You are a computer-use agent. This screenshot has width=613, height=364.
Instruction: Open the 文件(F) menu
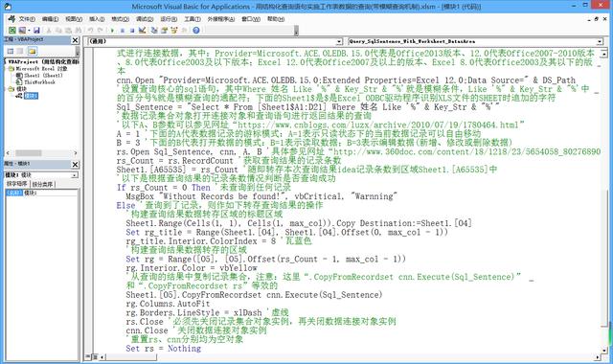coord(27,19)
